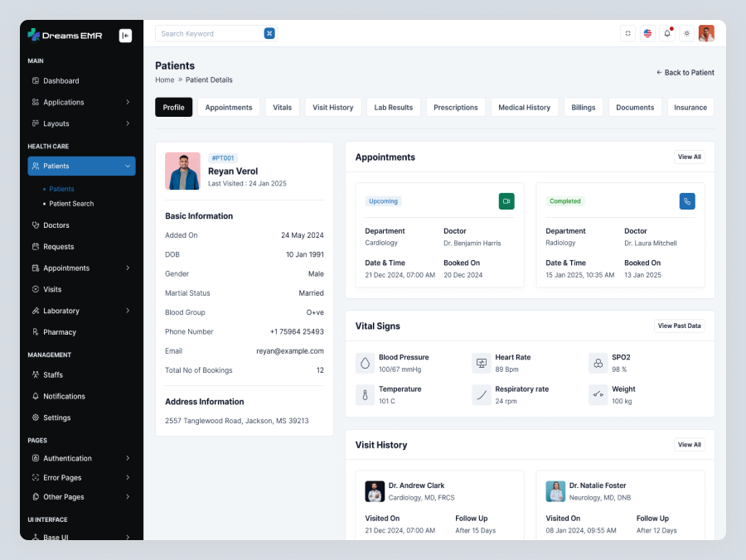
Task: Start the video call on the Upcoming appointment
Action: pos(506,201)
